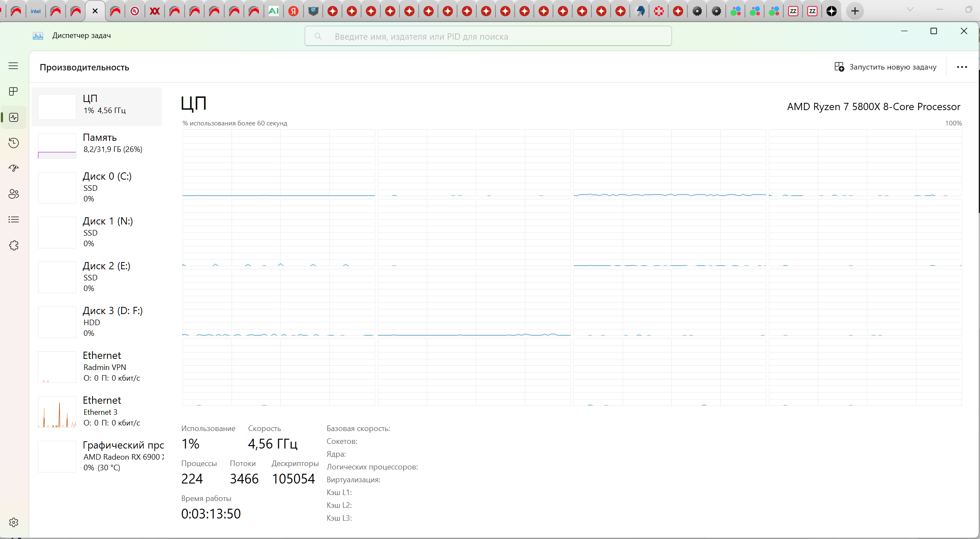Click Run new task button
The height and width of the screenshot is (539, 980).
[885, 67]
